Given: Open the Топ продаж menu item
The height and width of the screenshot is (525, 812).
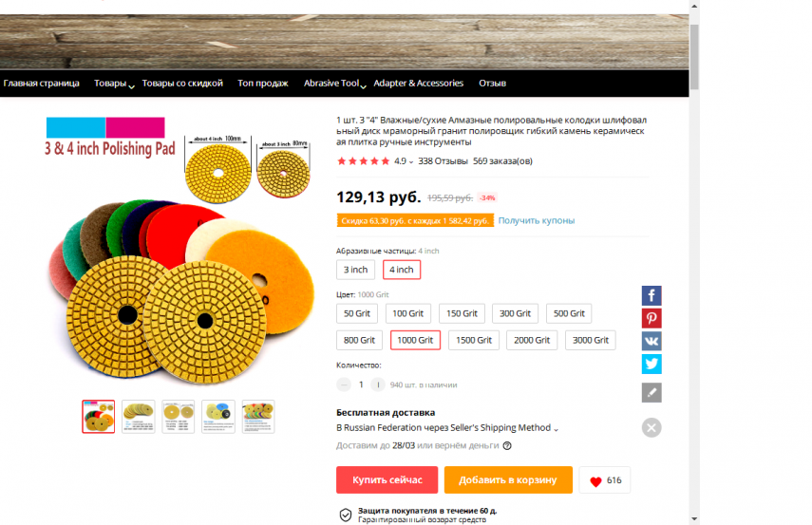Looking at the screenshot, I should tap(262, 84).
